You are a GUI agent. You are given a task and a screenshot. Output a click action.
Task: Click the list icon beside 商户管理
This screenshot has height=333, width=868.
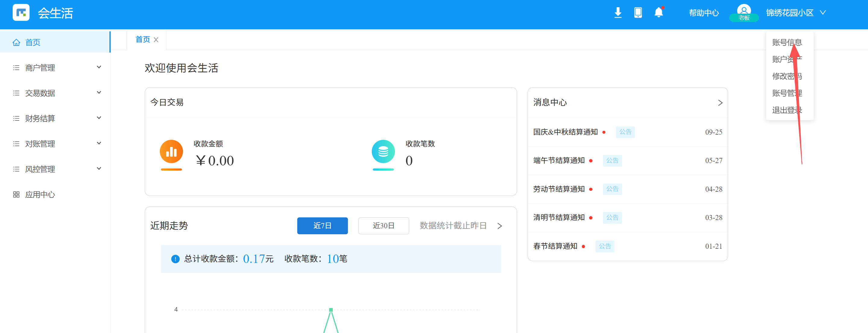(16, 68)
